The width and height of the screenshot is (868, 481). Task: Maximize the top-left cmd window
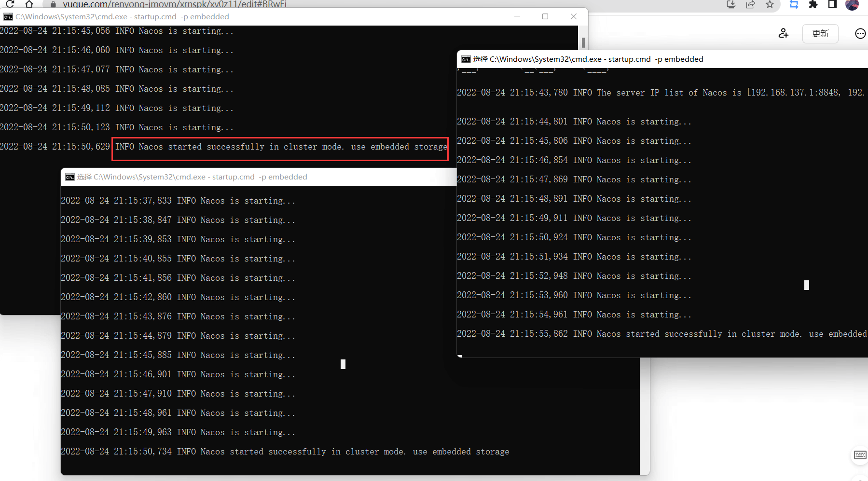tap(545, 16)
